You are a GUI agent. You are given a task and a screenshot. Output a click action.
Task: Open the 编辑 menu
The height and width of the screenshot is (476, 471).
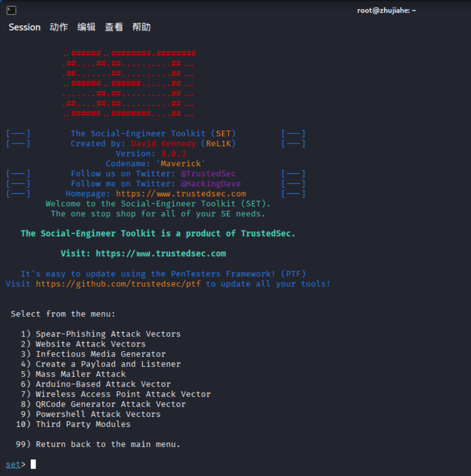86,27
